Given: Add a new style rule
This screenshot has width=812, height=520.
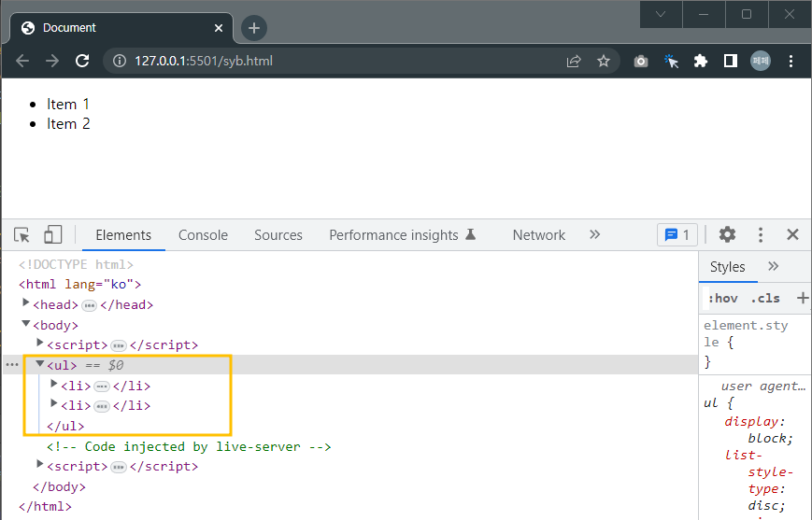Looking at the screenshot, I should 802,298.
